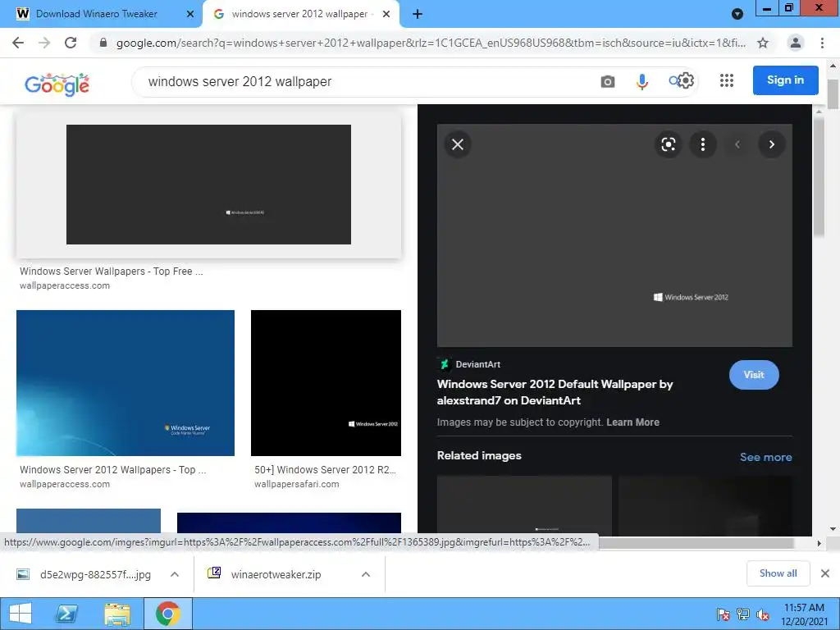Click the Chrome taskbar icon
The width and height of the screenshot is (840, 630).
(167, 614)
